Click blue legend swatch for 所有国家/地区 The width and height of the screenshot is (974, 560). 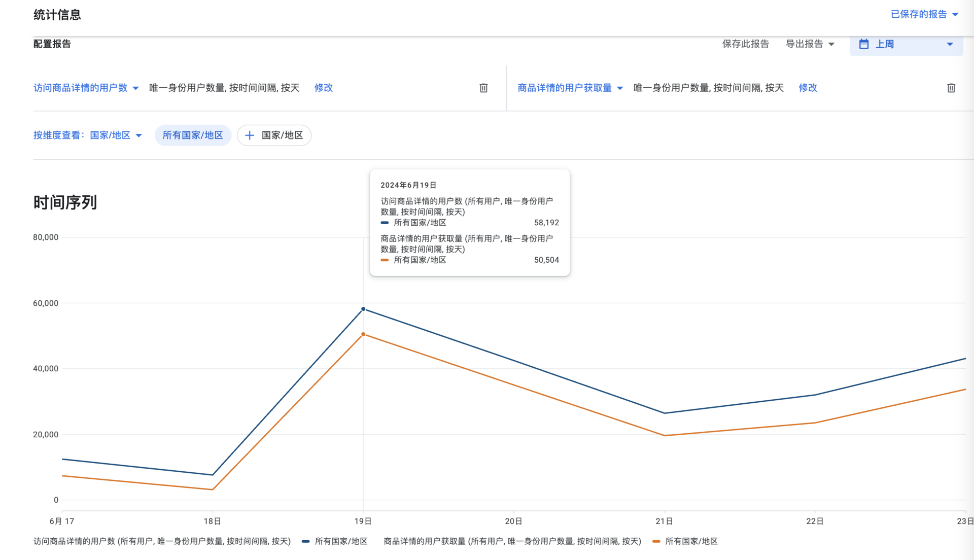click(x=305, y=541)
